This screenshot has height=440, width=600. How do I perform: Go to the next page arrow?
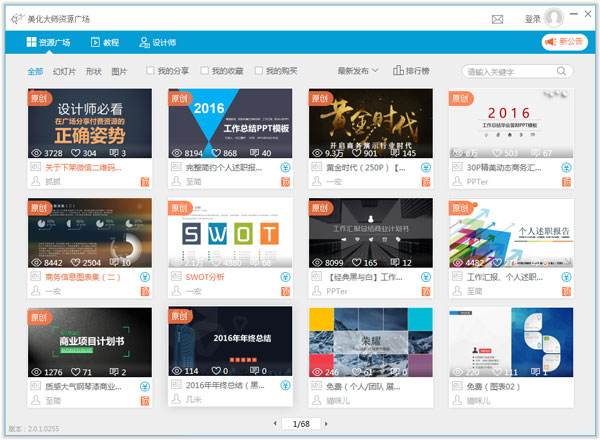tap(326, 424)
